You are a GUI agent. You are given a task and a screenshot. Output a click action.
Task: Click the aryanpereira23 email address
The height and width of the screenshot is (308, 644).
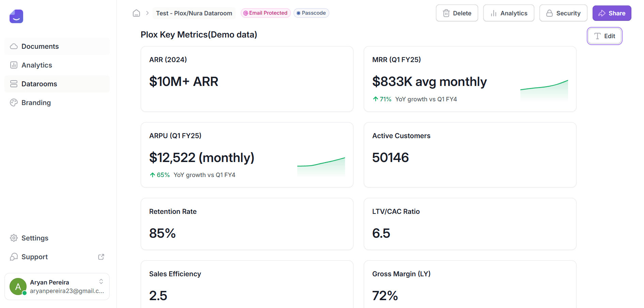(x=67, y=291)
